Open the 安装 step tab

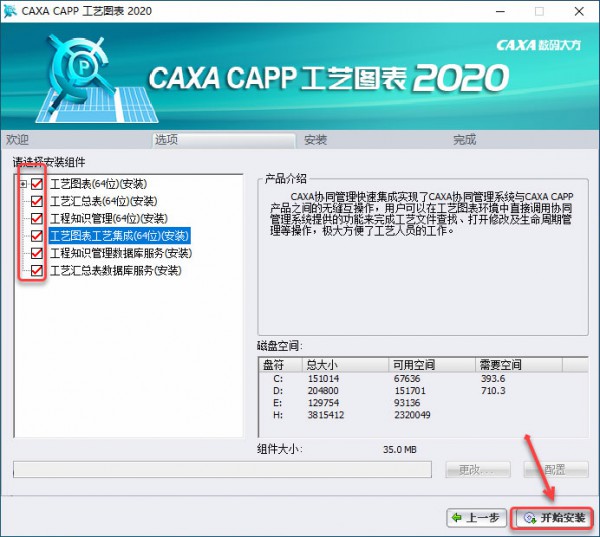(x=316, y=140)
